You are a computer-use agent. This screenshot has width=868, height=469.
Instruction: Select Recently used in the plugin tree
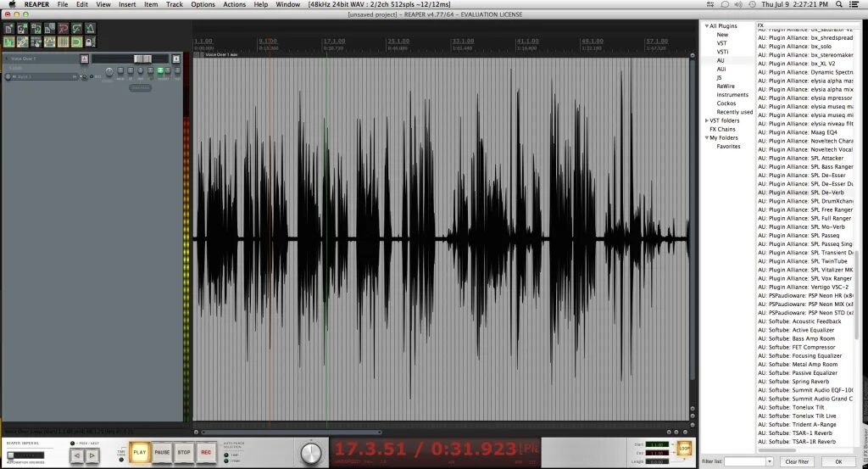(x=735, y=112)
